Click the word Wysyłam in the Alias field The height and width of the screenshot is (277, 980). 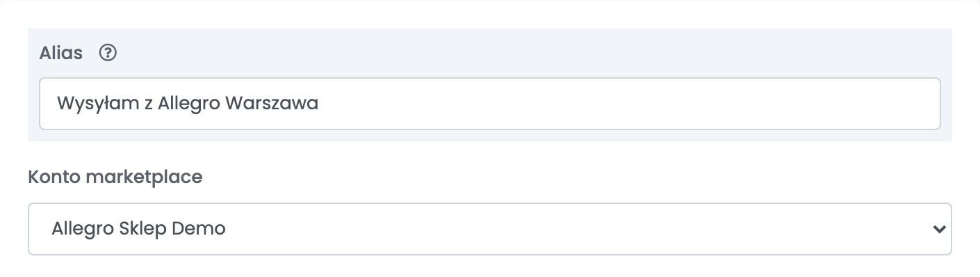(x=91, y=104)
